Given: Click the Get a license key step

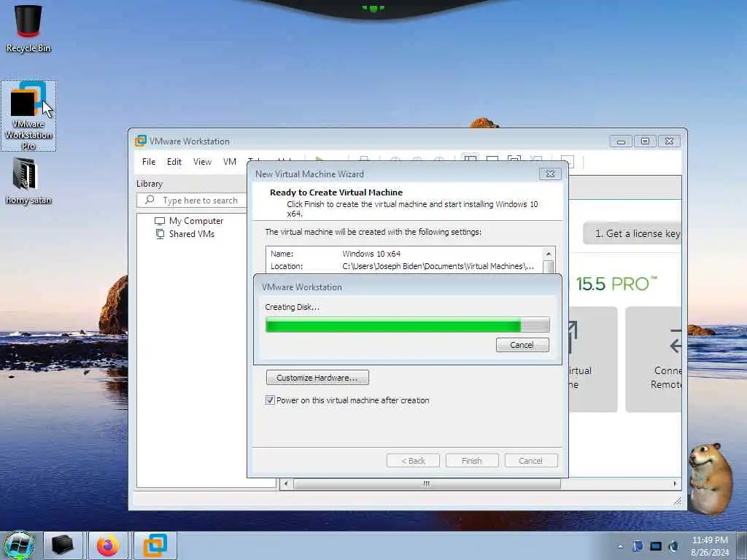Looking at the screenshot, I should point(632,233).
